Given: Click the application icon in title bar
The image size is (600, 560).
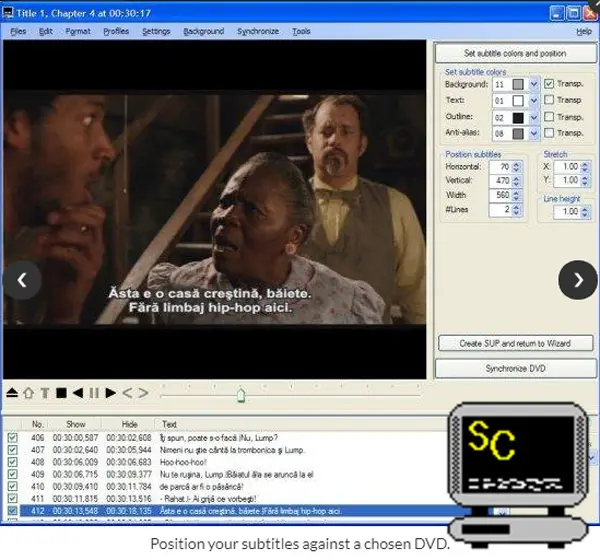Looking at the screenshot, I should pos(8,13).
